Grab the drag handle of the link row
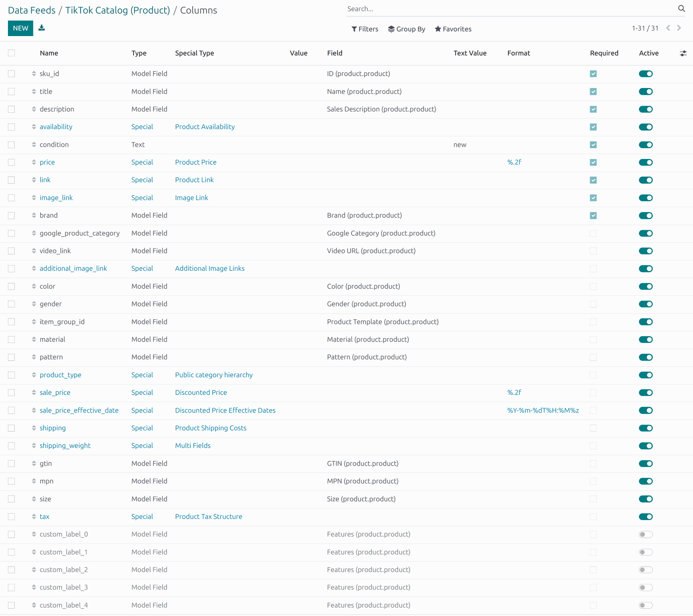This screenshot has width=693, height=616. pyautogui.click(x=34, y=180)
